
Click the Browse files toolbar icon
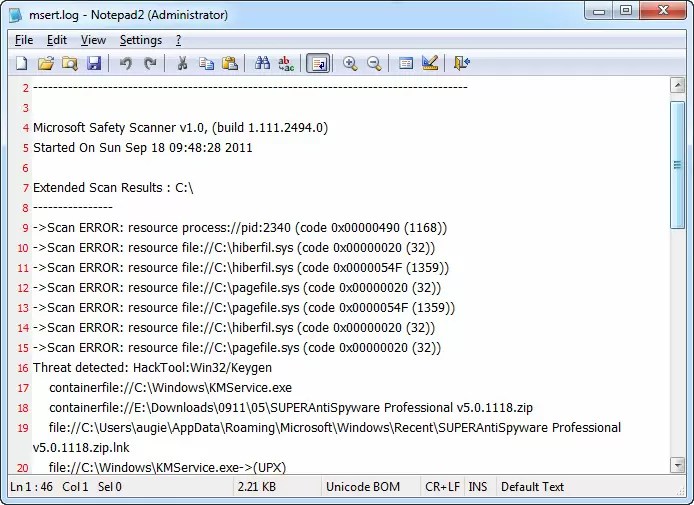69,63
